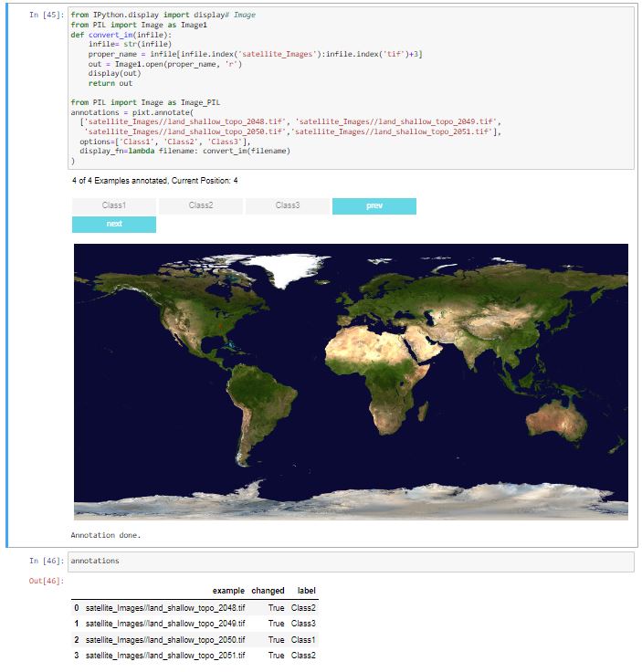Click the 'changed' column header
Viewport: 642px width, 672px height.
pos(268,591)
